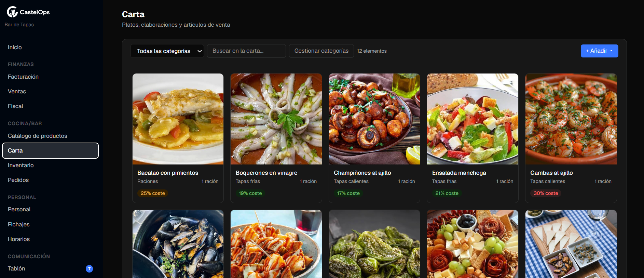Open the Pedidos page
The height and width of the screenshot is (278, 644).
pos(18,180)
